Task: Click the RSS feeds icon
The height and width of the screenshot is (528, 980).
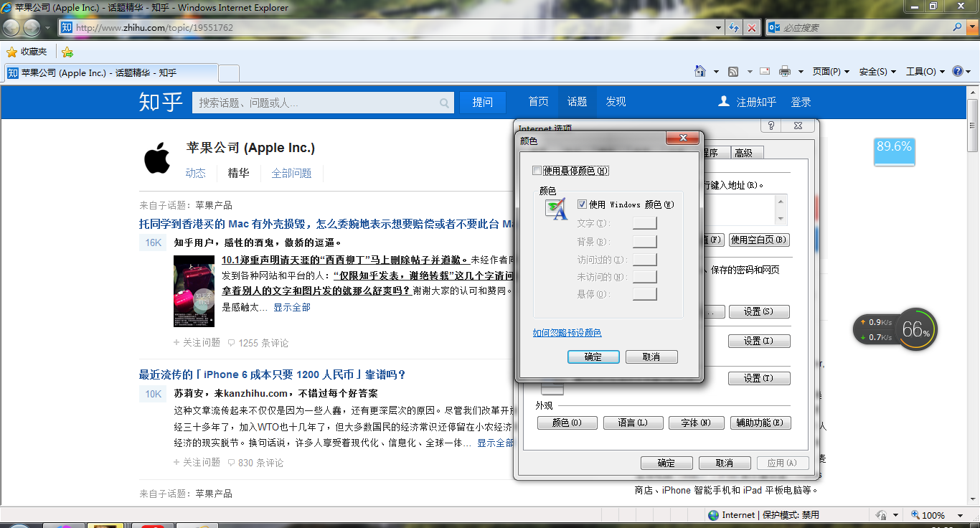Action: (x=733, y=72)
